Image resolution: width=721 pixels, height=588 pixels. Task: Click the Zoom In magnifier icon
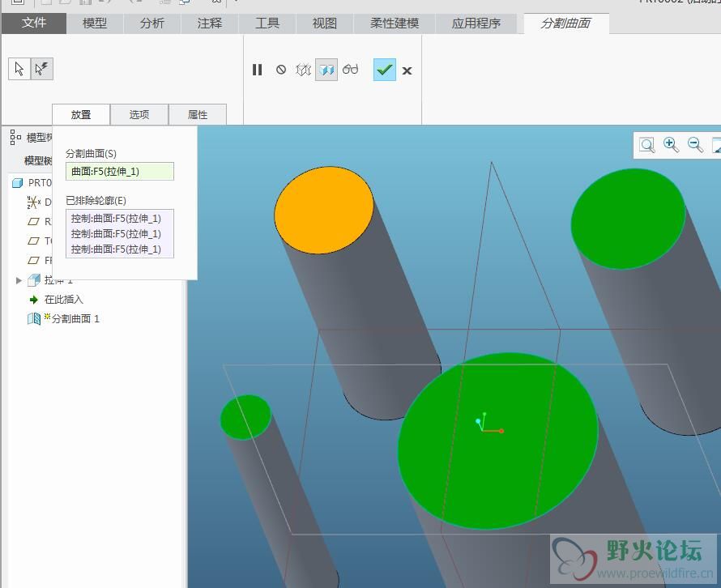coord(671,144)
